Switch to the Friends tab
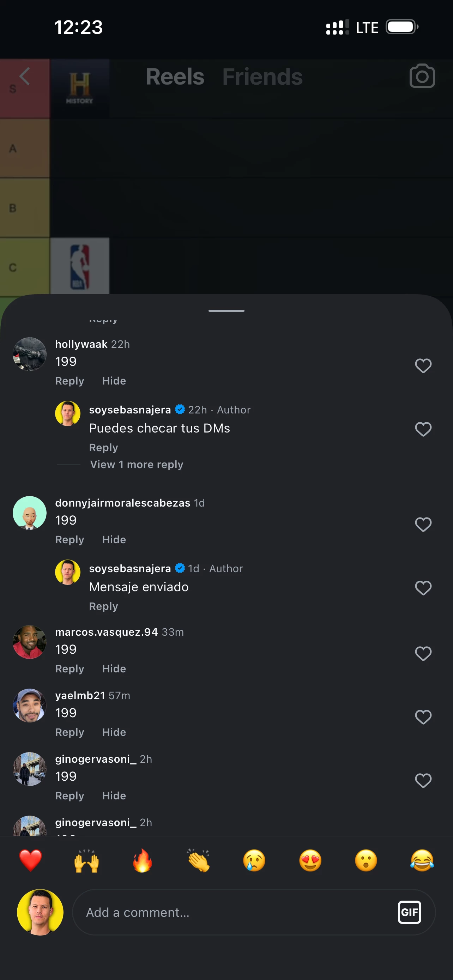Viewport: 453px width, 980px height. 262,77
